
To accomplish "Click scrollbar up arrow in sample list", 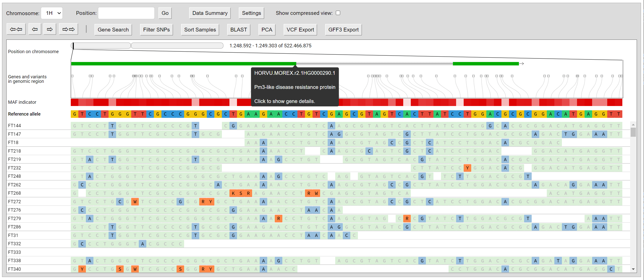I will tap(633, 125).
